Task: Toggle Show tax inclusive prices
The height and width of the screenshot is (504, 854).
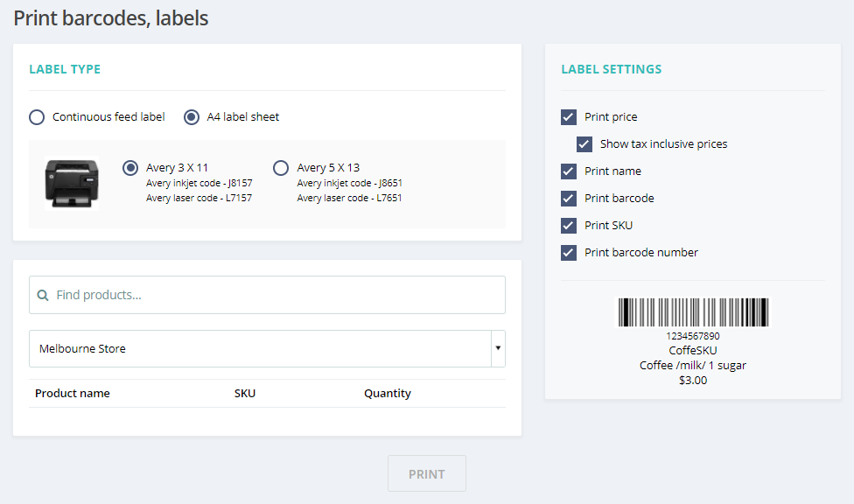Action: click(584, 144)
